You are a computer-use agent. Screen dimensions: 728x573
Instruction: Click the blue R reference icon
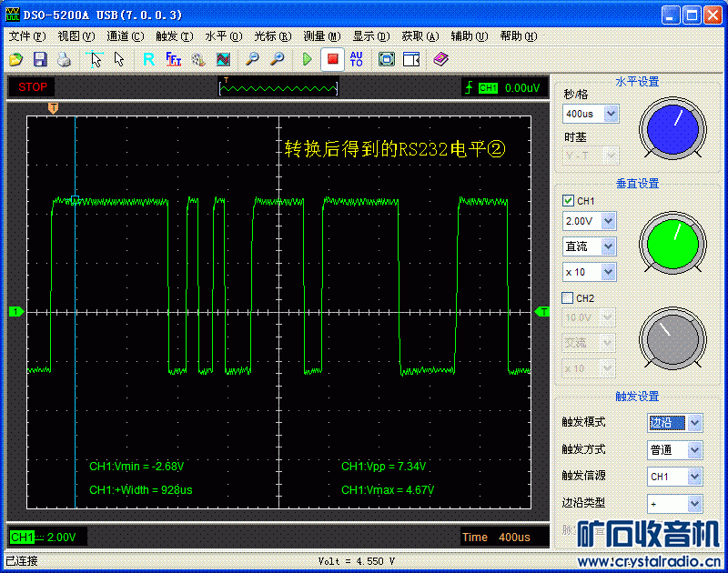point(149,59)
